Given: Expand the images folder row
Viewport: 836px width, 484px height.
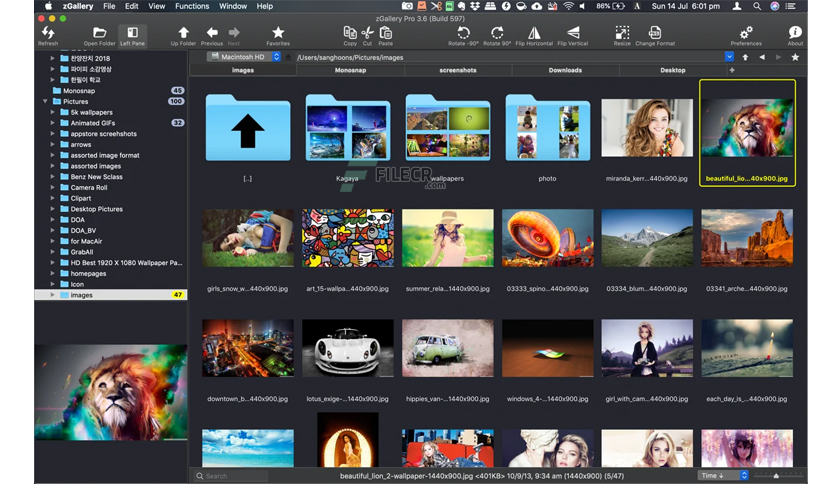Looking at the screenshot, I should (x=52, y=294).
